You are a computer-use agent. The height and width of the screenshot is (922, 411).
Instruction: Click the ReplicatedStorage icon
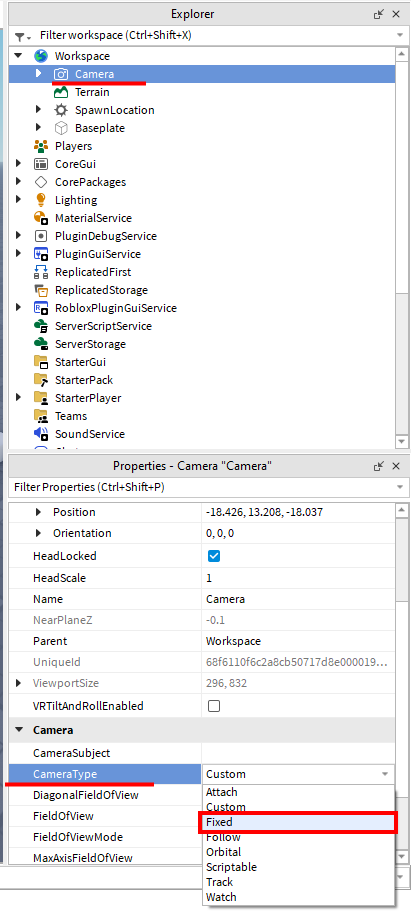tap(41, 290)
